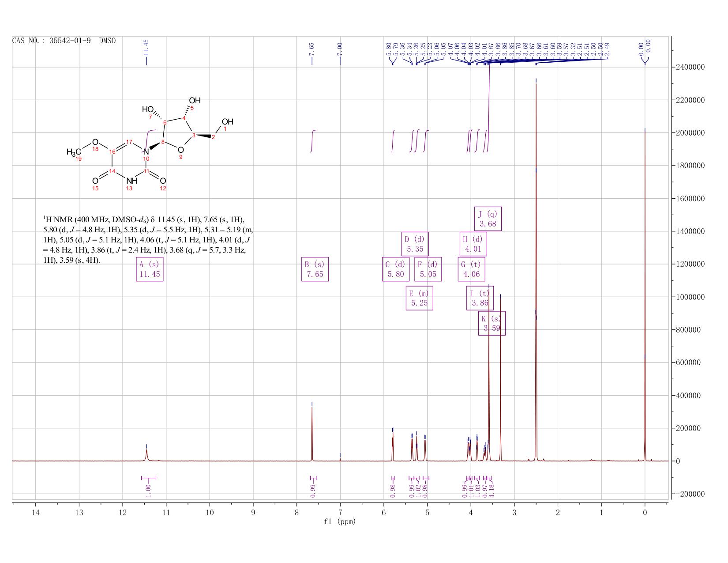Click the G (t) 4.06 multiplet label
The width and height of the screenshot is (728, 563).
(472, 269)
